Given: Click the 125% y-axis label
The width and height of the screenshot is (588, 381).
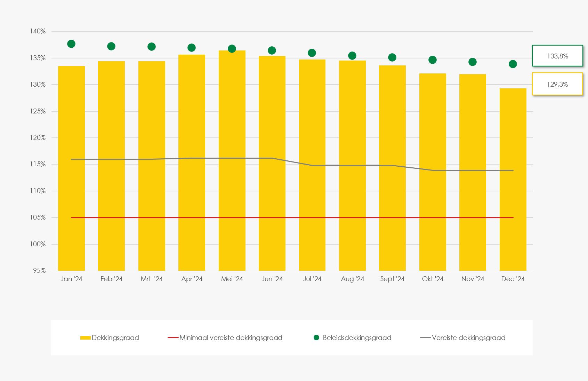Looking at the screenshot, I should (38, 111).
